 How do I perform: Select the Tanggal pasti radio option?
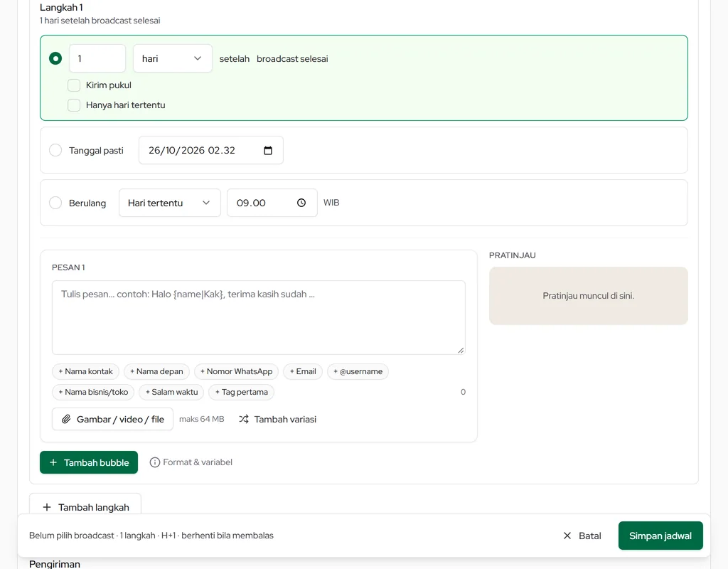55,150
